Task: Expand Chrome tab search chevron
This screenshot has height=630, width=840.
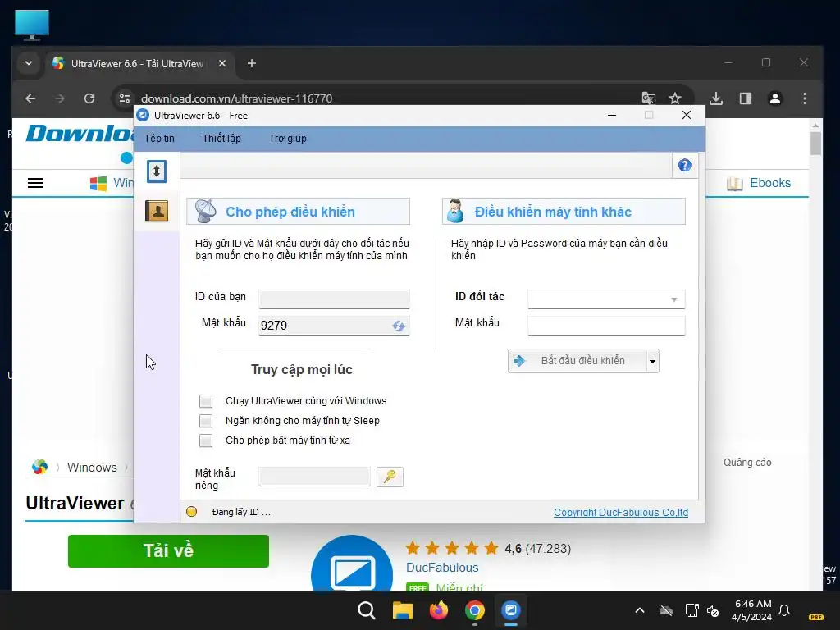Action: [29, 63]
